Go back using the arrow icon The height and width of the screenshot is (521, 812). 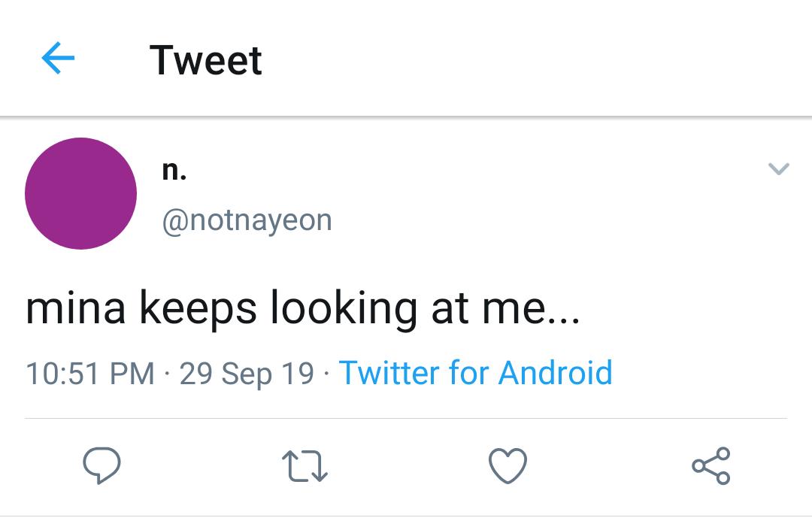[x=58, y=59]
